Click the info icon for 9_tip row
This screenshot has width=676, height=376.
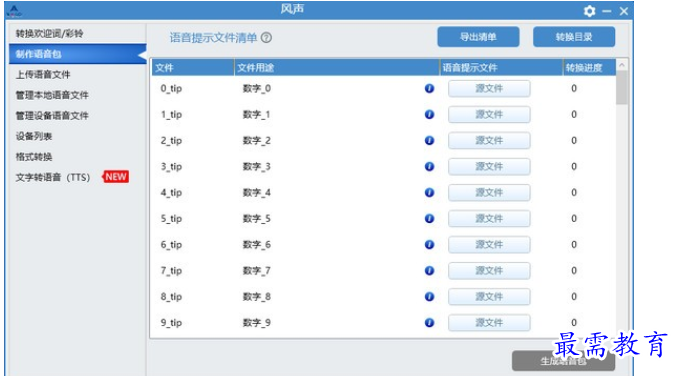[x=429, y=323]
